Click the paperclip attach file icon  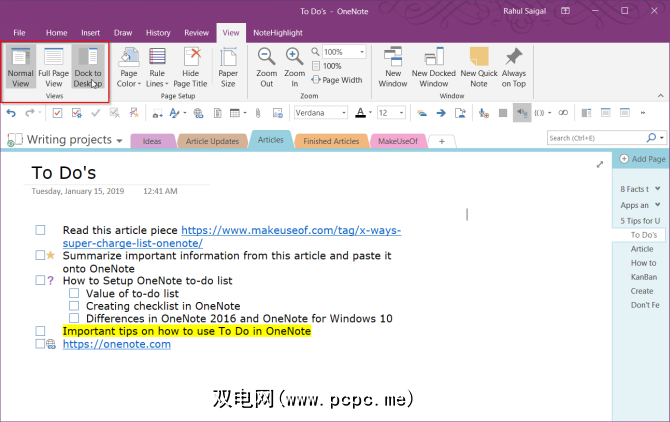[x=258, y=113]
